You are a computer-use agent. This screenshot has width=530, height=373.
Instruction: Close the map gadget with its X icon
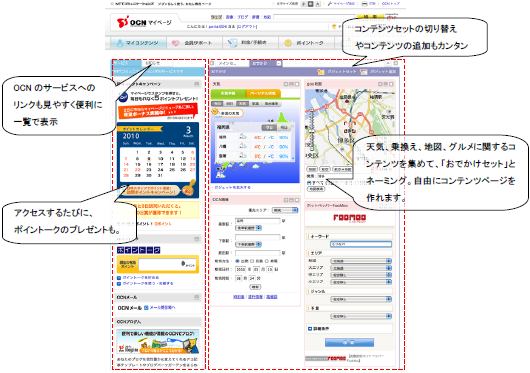click(x=391, y=84)
